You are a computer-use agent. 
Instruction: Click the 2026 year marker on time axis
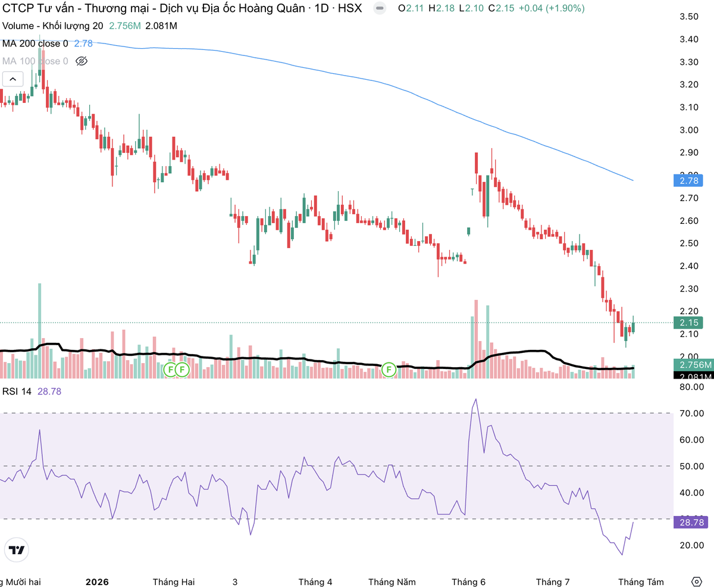pos(98,582)
